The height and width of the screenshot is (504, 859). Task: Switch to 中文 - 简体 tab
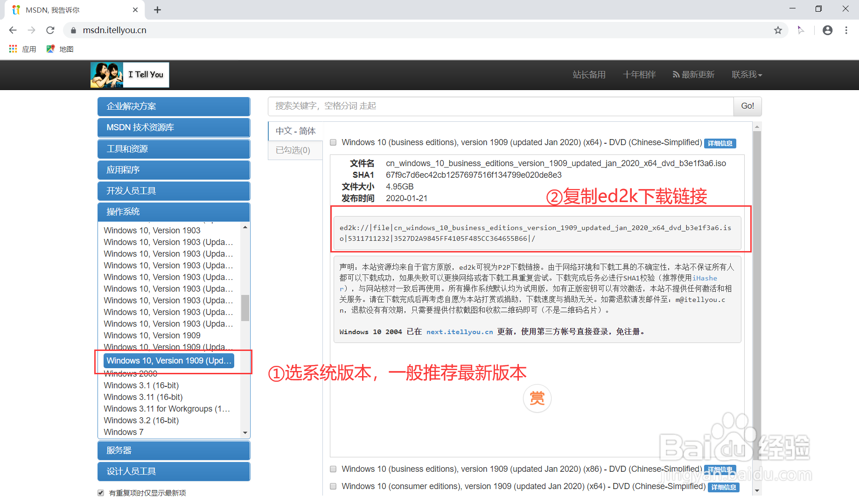295,131
